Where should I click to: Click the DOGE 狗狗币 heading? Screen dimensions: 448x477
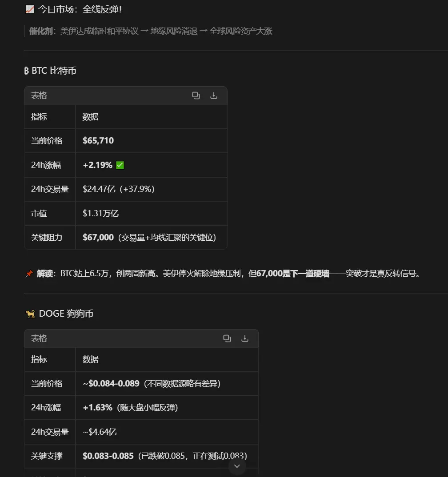pyautogui.click(x=66, y=314)
